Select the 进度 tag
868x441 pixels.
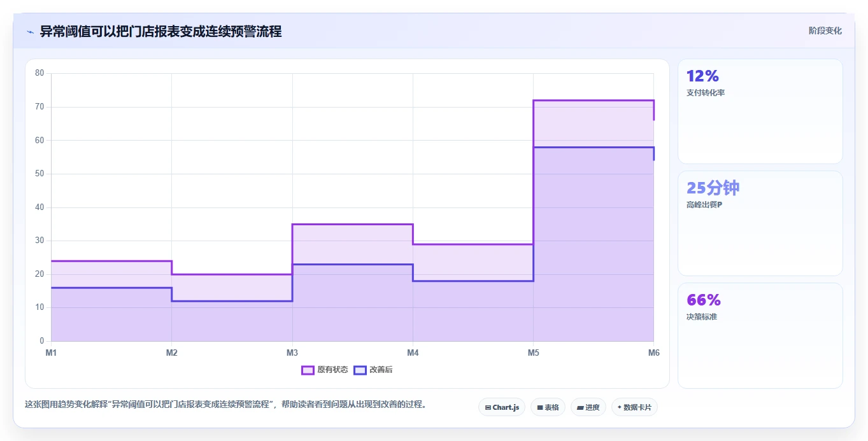[x=588, y=407]
